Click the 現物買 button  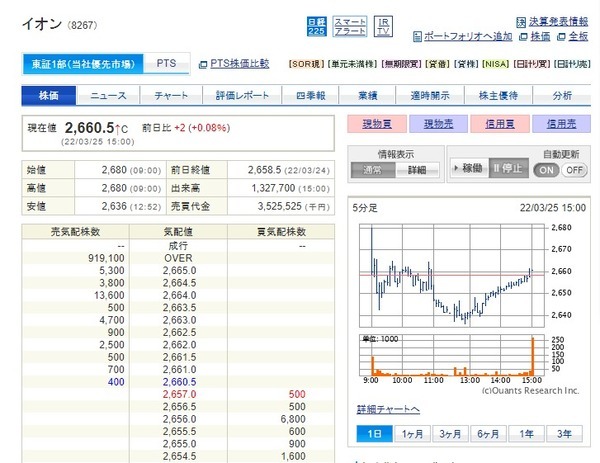pyautogui.click(x=377, y=124)
